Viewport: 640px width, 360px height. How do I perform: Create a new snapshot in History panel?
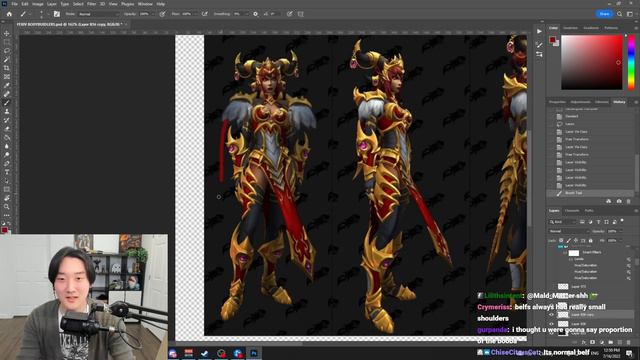tap(619, 201)
